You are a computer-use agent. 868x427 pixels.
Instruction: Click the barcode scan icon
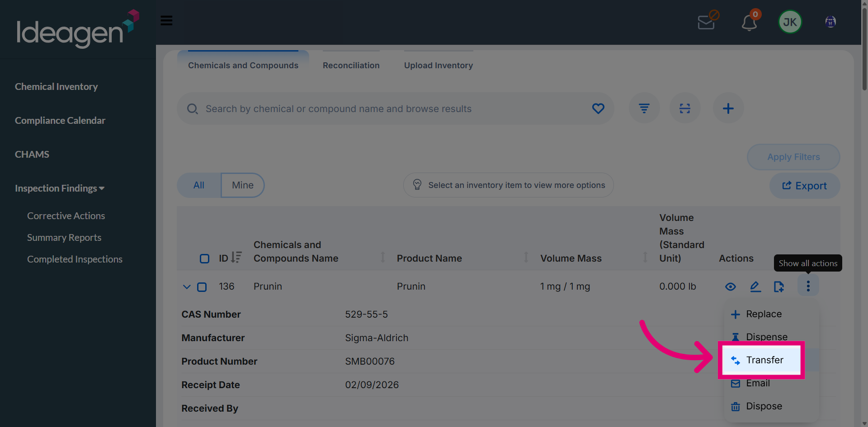685,108
